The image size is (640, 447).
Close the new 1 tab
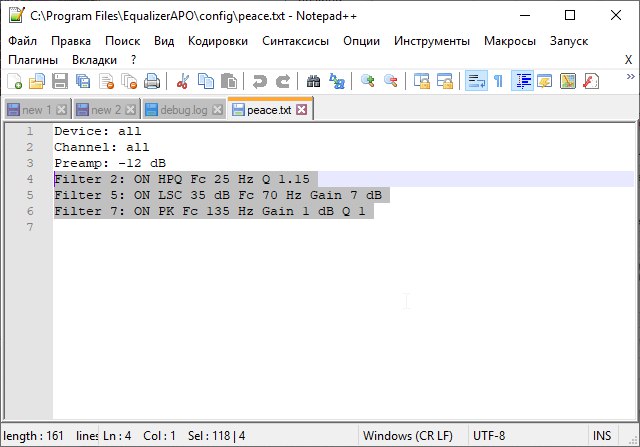61,110
